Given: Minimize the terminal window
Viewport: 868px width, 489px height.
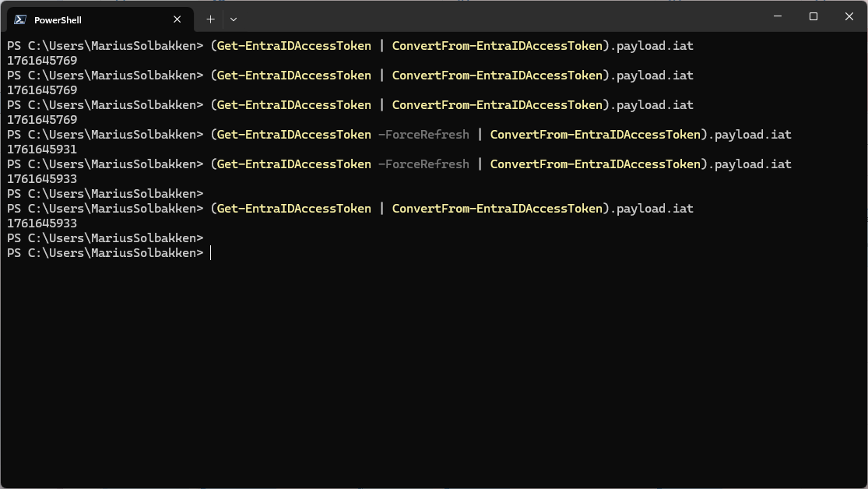Looking at the screenshot, I should point(778,16).
